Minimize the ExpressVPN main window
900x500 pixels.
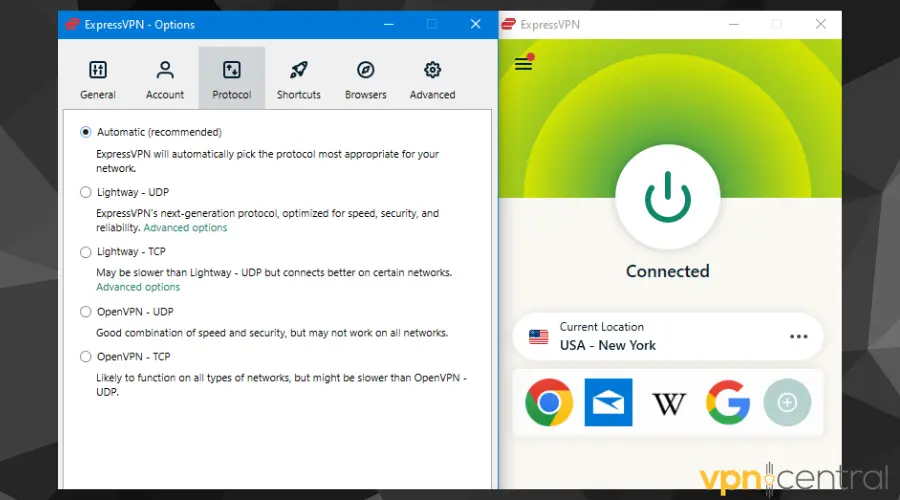[x=734, y=24]
